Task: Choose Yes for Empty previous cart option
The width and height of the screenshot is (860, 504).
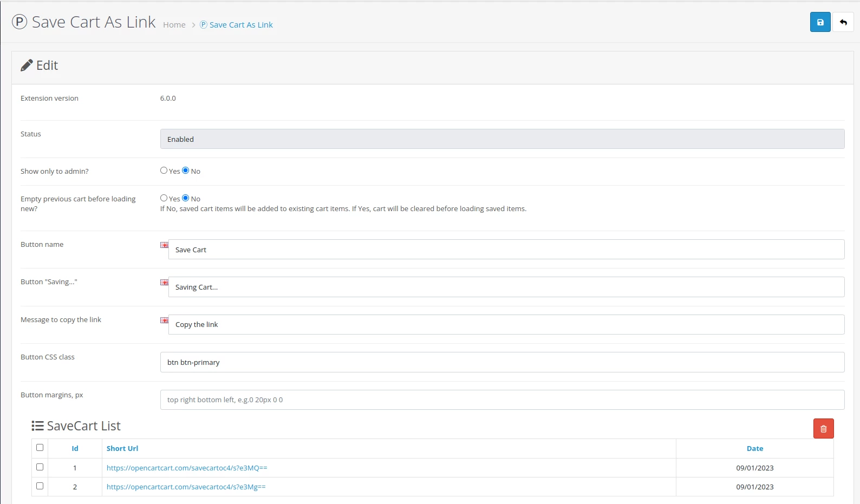Action: coord(164,198)
